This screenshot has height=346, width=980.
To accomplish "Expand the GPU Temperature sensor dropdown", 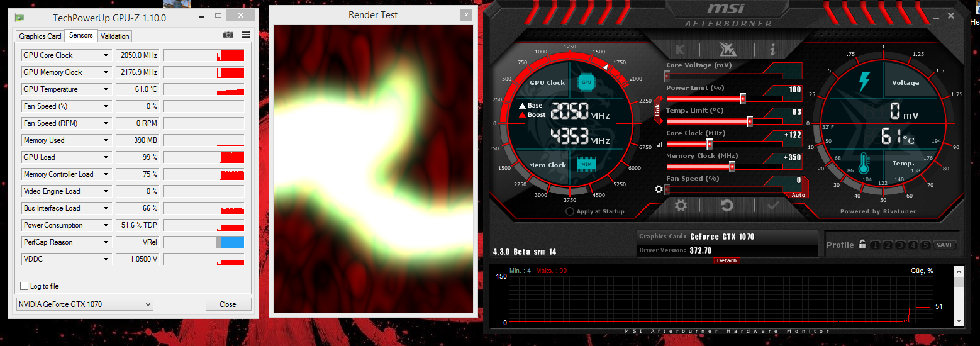I will (x=106, y=89).
